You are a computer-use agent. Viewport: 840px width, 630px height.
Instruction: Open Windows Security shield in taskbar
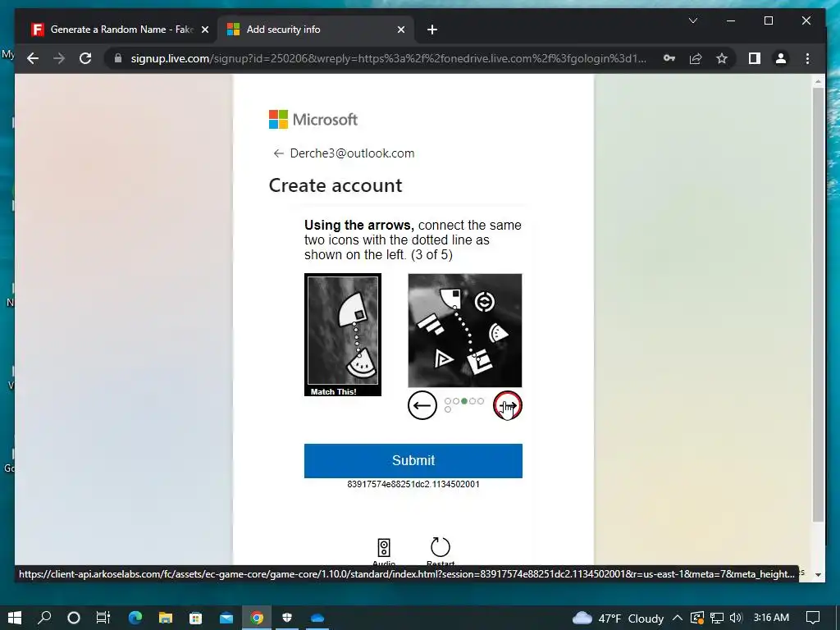pos(287,618)
